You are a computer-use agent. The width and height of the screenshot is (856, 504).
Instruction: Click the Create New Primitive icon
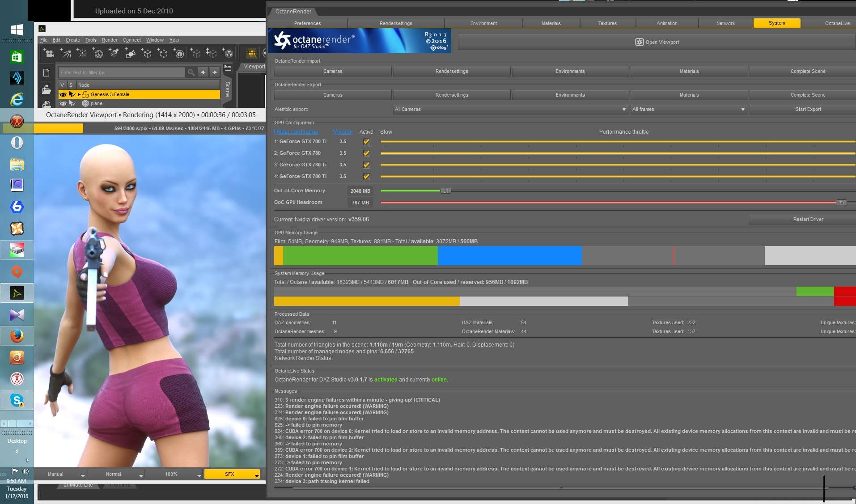(x=130, y=54)
